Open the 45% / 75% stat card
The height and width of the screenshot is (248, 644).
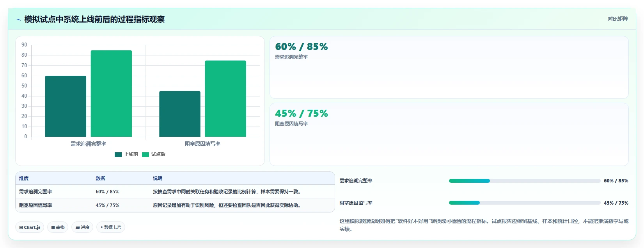[x=449, y=134]
